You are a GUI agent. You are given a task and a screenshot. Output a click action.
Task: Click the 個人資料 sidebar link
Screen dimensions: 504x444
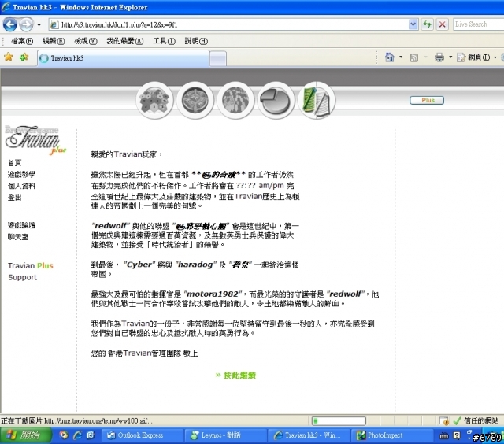click(21, 186)
